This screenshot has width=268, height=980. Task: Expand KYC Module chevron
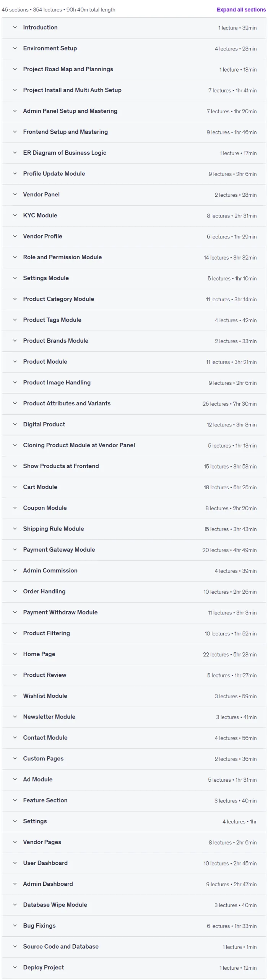coord(15,216)
